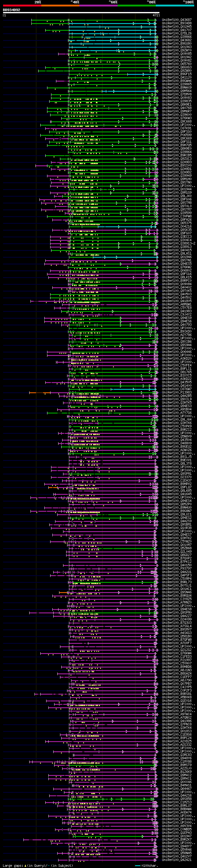The image size is (197, 868).
Task: Click the white query sequence bar
Action: point(81,13)
